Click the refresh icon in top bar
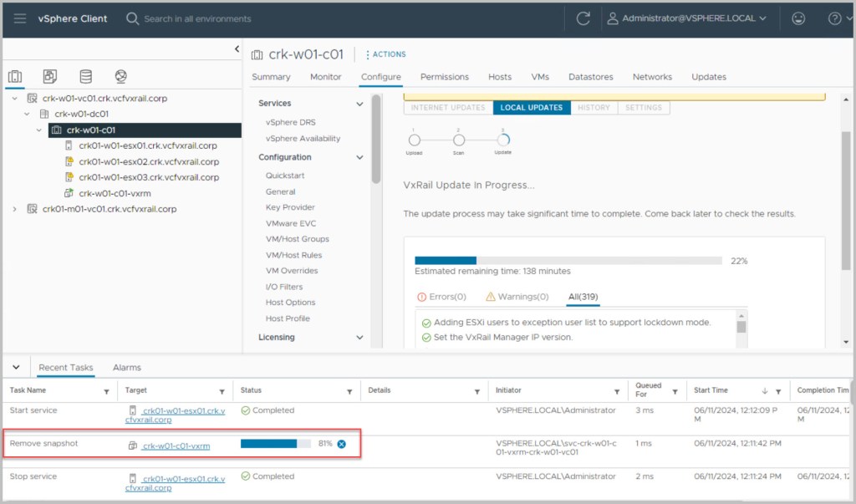856x504 pixels. [583, 18]
